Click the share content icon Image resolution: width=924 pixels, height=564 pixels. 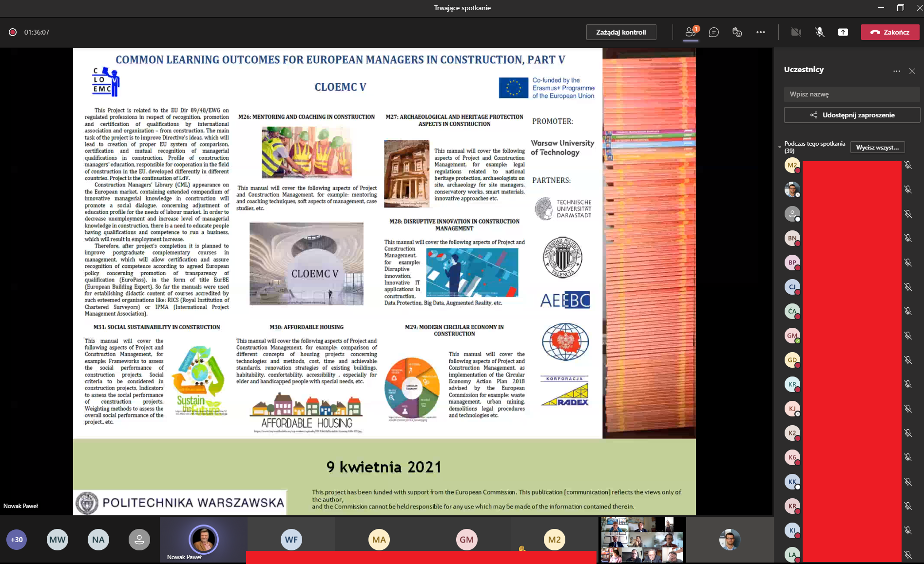click(843, 32)
